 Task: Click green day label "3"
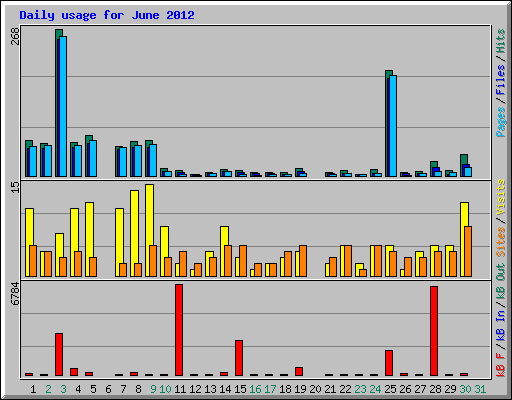(63, 389)
